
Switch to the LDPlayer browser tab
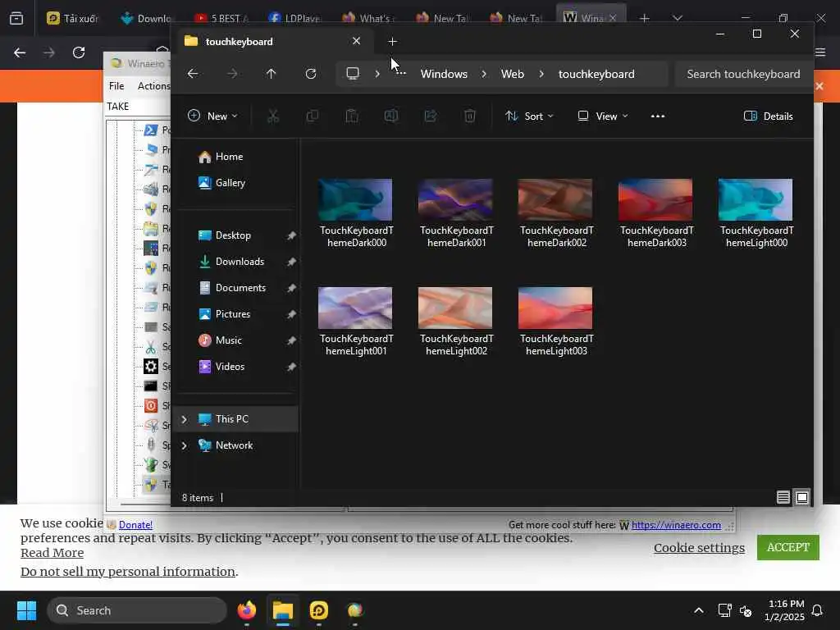[x=294, y=18]
